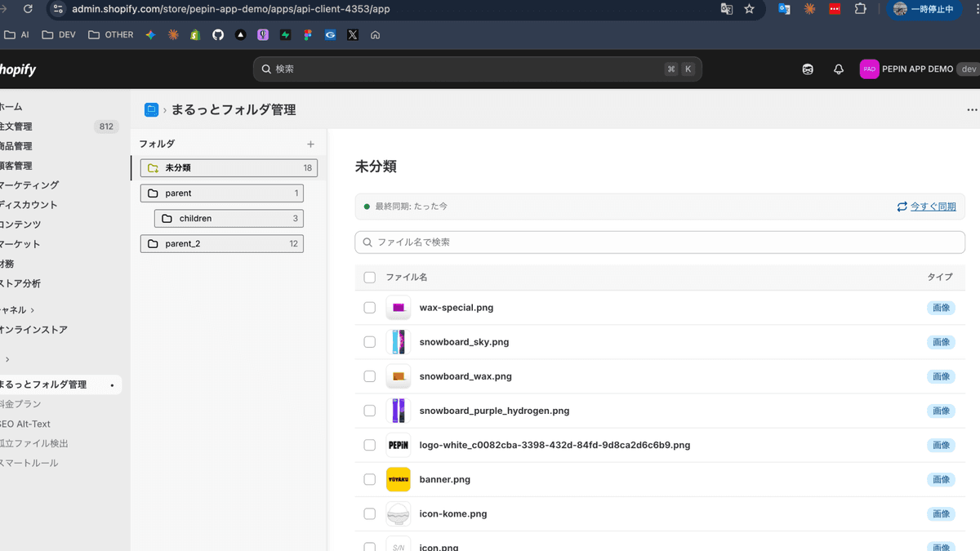Click the browser extensions puzzle icon

pos(860,9)
